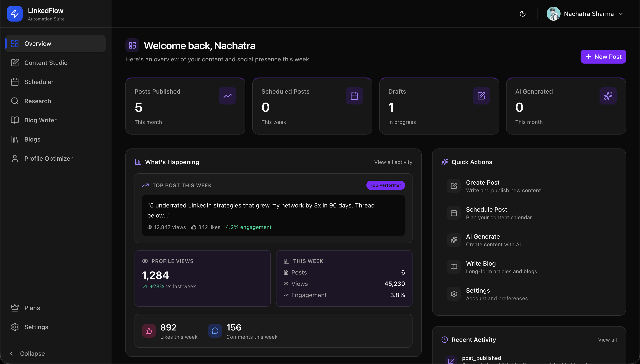Click the Quick Actions Settings gear icon

(454, 294)
